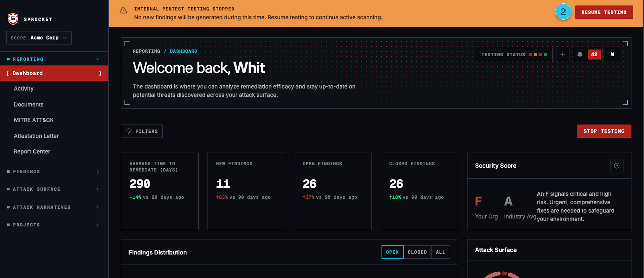This screenshot has width=644, height=278.
Task: Open the Scope Acme Corp dropdown
Action: click(x=39, y=38)
